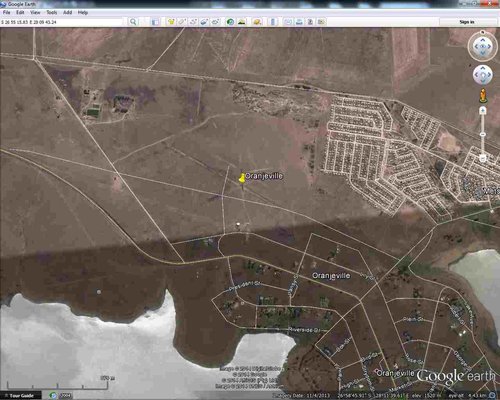Toggle the sidebar show/hide button
The height and width of the screenshot is (400, 500).
pos(155,22)
